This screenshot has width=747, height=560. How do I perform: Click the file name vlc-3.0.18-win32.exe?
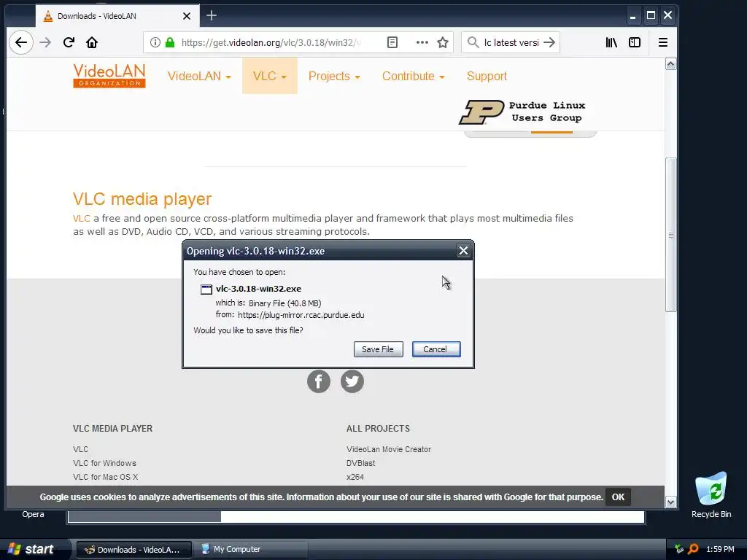click(x=258, y=289)
